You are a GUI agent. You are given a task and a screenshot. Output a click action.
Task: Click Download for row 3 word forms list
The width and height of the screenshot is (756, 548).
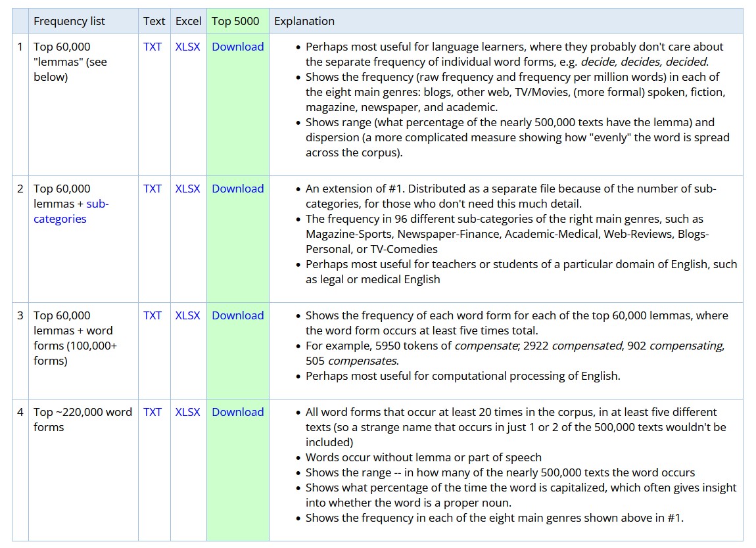[237, 315]
